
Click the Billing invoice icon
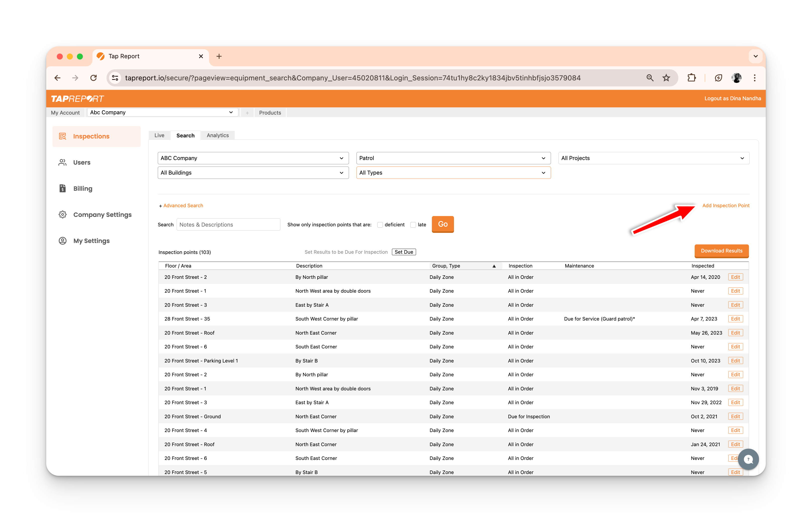[63, 188]
